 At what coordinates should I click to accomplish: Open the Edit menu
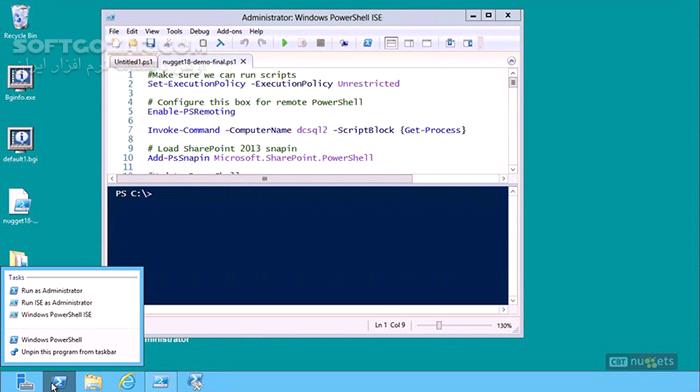pos(132,31)
